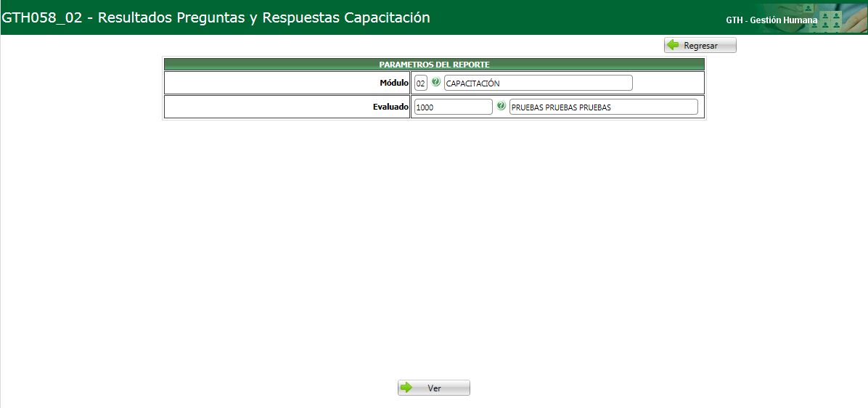
Task: Click the CAPACITACIÓN module name field
Action: (x=538, y=83)
